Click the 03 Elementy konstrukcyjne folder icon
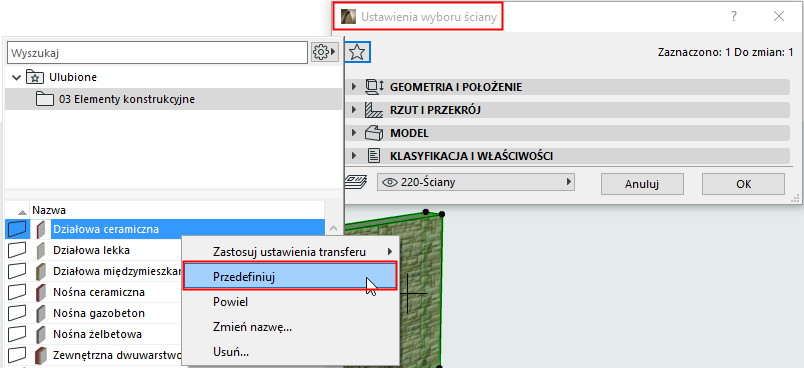 [x=45, y=99]
